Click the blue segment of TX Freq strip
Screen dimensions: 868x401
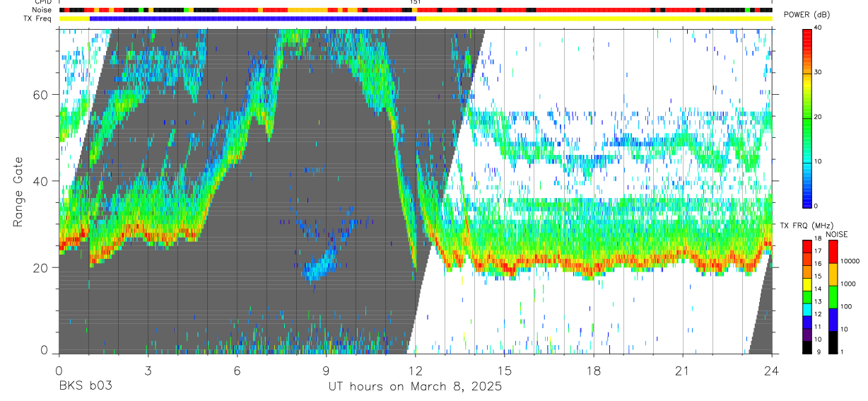coord(253,18)
